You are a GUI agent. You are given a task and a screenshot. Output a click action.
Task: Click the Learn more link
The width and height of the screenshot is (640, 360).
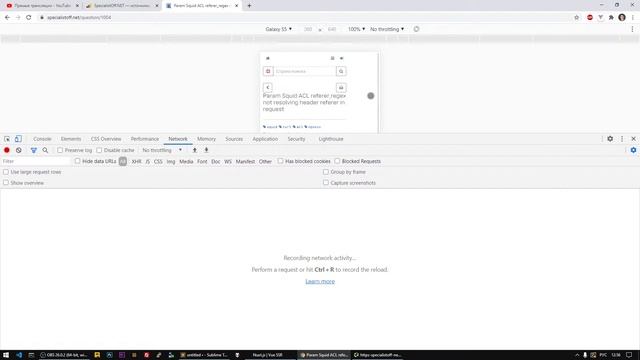[x=320, y=281]
